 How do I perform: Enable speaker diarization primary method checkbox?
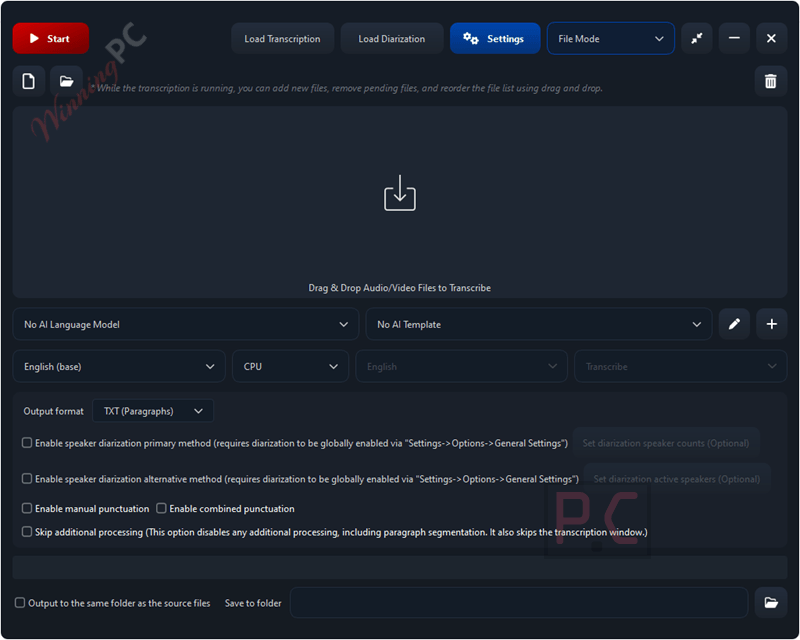[27, 442]
